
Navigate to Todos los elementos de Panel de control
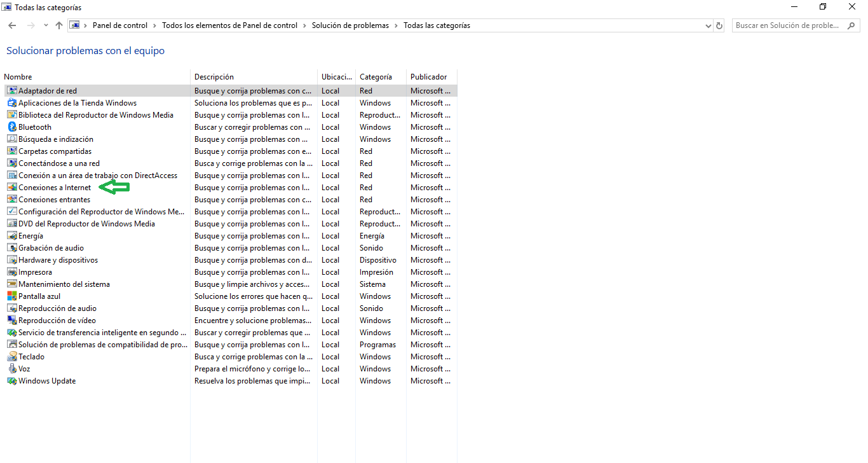tap(230, 25)
